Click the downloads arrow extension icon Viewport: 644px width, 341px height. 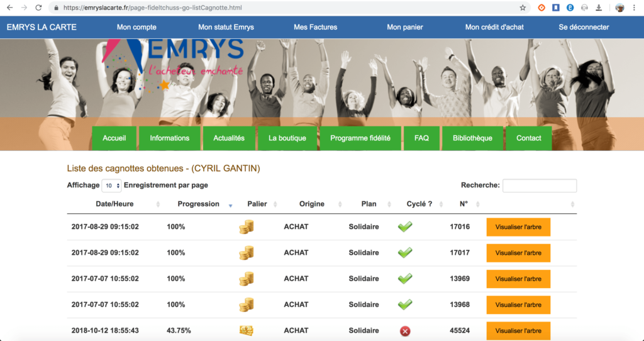(x=599, y=8)
